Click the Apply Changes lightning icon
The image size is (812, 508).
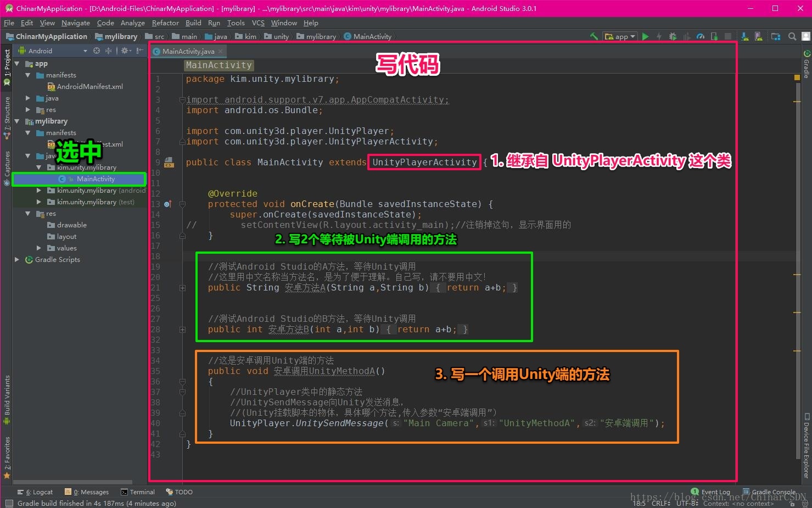(x=659, y=36)
